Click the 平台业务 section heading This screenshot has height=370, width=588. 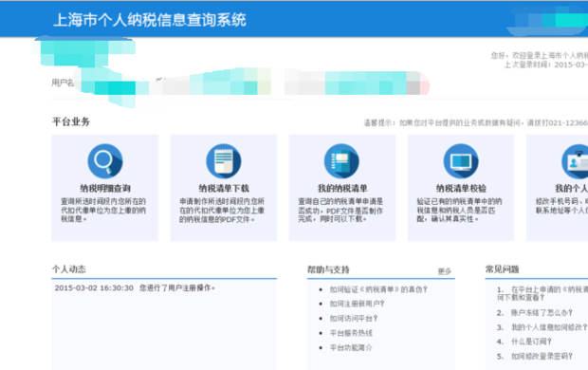click(x=71, y=121)
